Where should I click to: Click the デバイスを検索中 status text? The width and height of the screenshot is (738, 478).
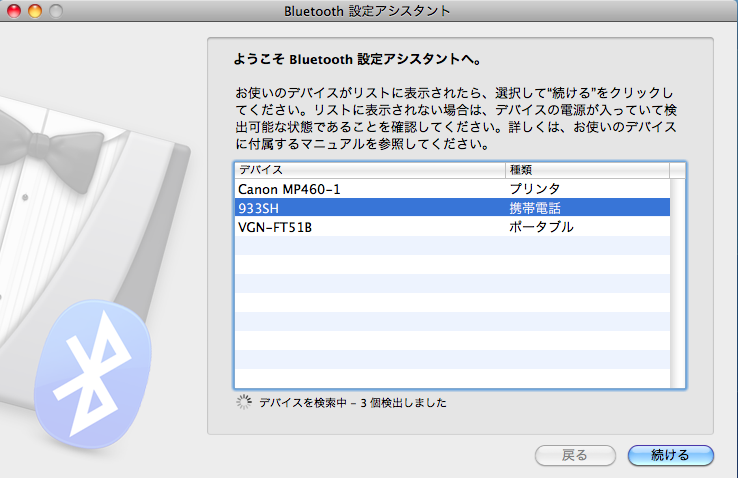click(353, 403)
